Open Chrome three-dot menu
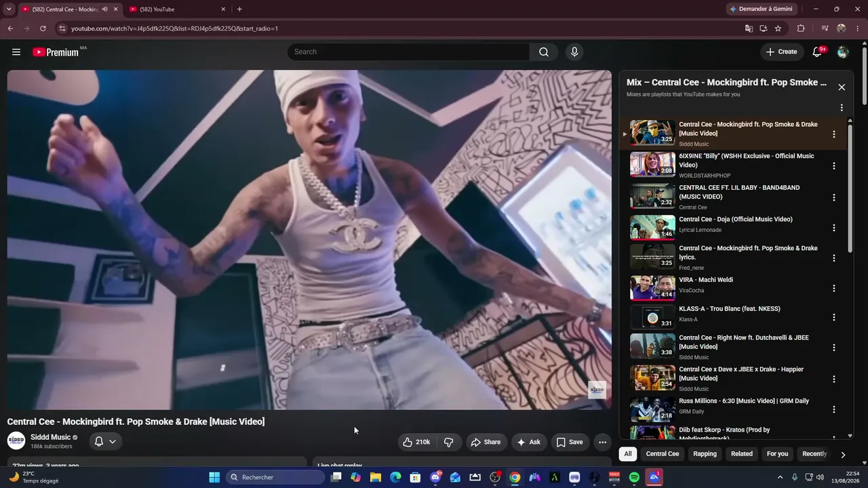 click(858, 28)
